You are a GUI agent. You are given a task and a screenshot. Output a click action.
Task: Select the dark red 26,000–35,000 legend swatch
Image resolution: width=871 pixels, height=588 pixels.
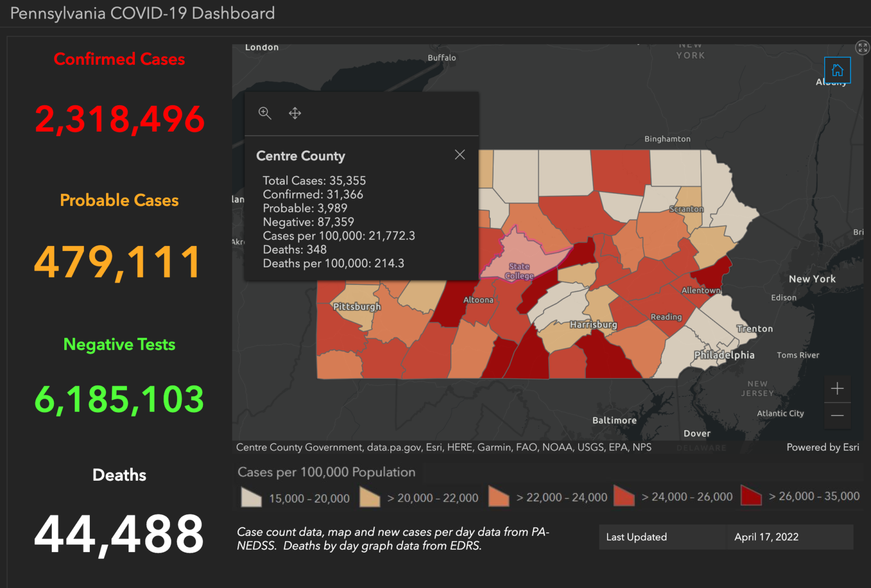(752, 497)
